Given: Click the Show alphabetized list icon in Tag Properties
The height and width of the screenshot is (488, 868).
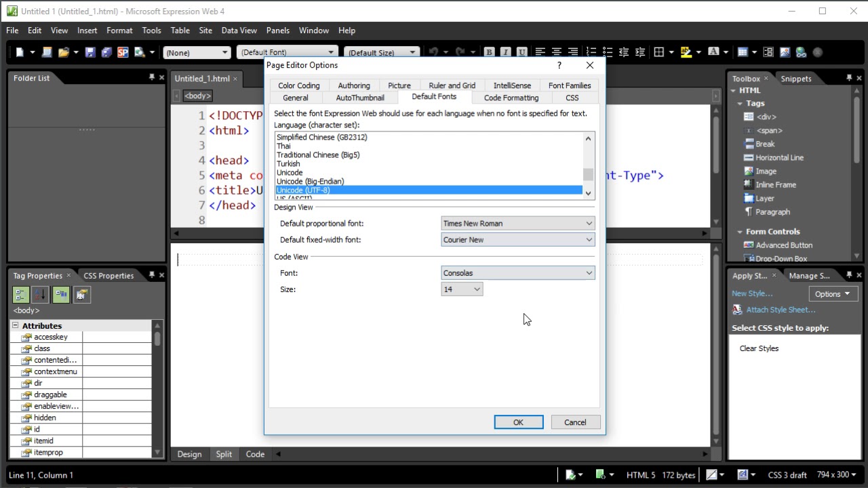Looking at the screenshot, I should [41, 295].
